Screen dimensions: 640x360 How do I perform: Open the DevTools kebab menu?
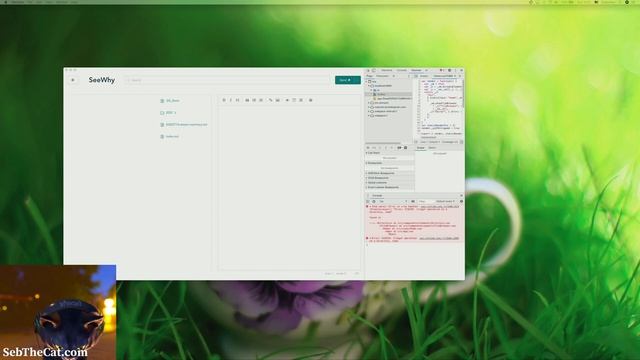[x=456, y=71]
